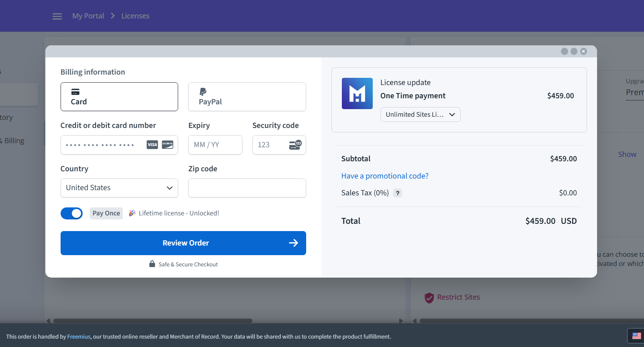Click the Visa card icon
644x347 pixels.
[x=152, y=145]
